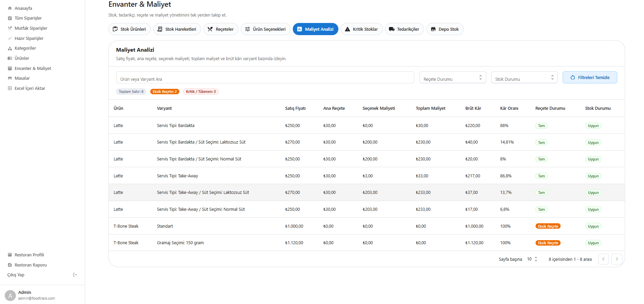
Task: Click the Stok Ürünleri tab icon
Action: 115,29
